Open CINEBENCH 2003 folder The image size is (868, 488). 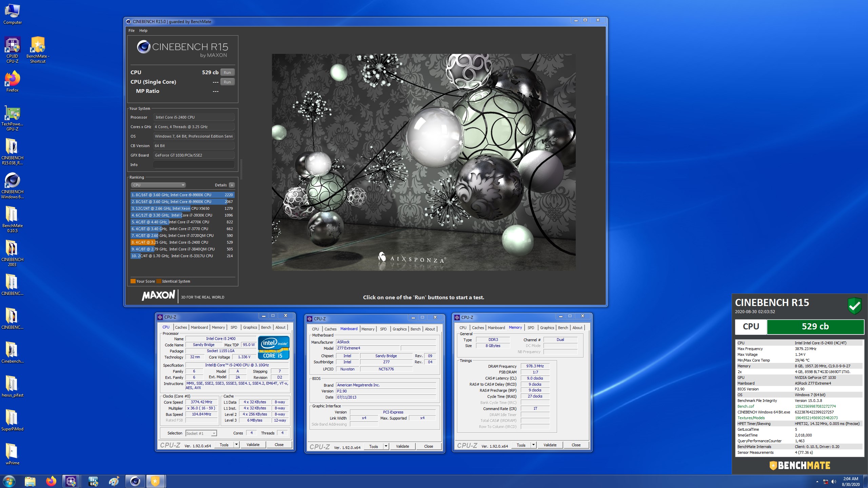coord(13,253)
